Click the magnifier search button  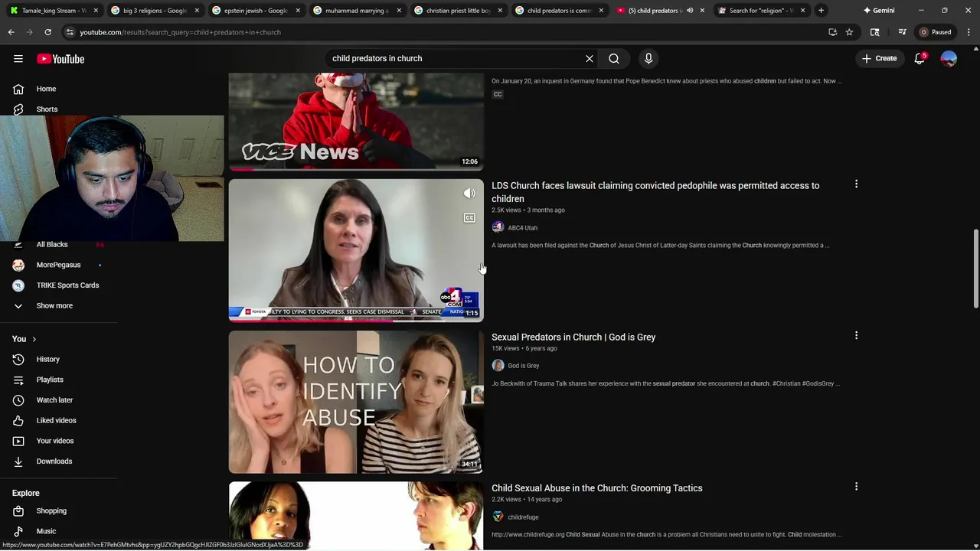[614, 59]
